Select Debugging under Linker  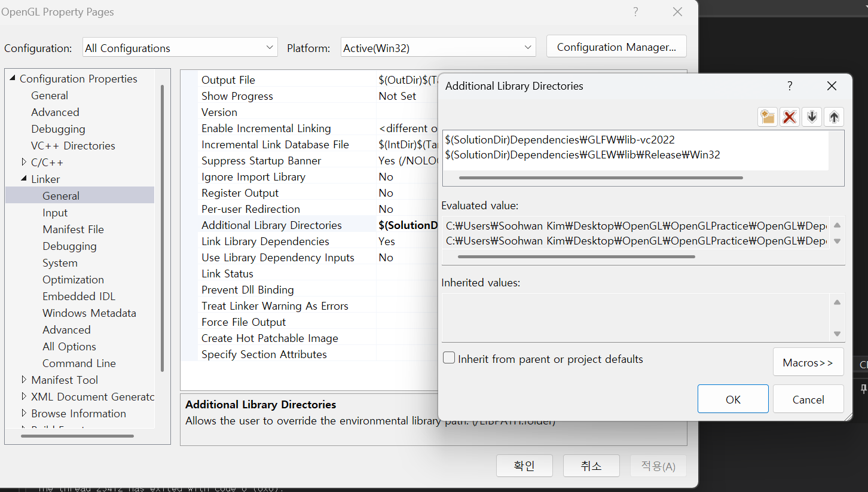[x=69, y=246]
